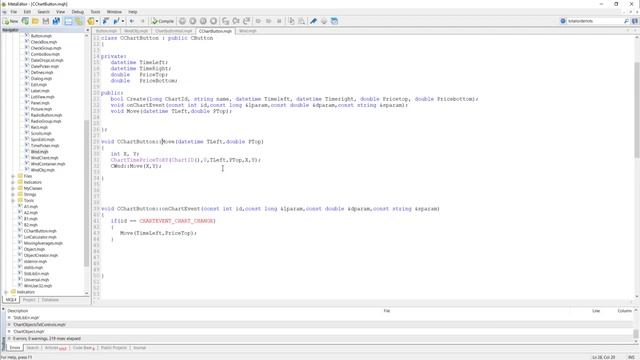Select RadioButton.mqh in the Navigator
The height and width of the screenshot is (360, 640).
click(x=46, y=115)
